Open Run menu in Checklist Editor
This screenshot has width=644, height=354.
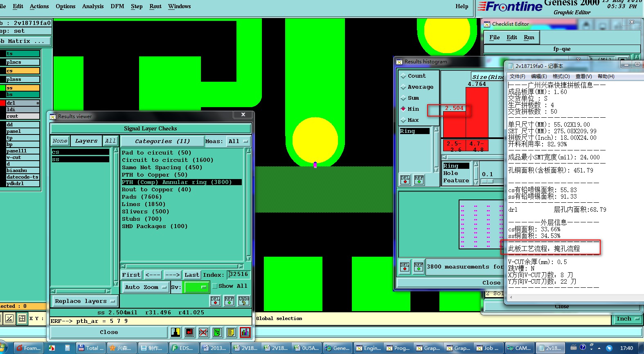tap(529, 38)
